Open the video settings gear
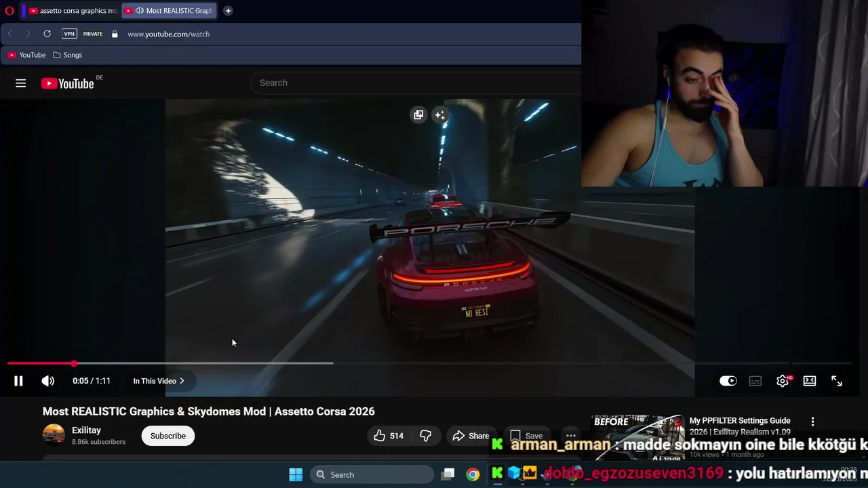Screen dimensions: 868x488 [783, 381]
